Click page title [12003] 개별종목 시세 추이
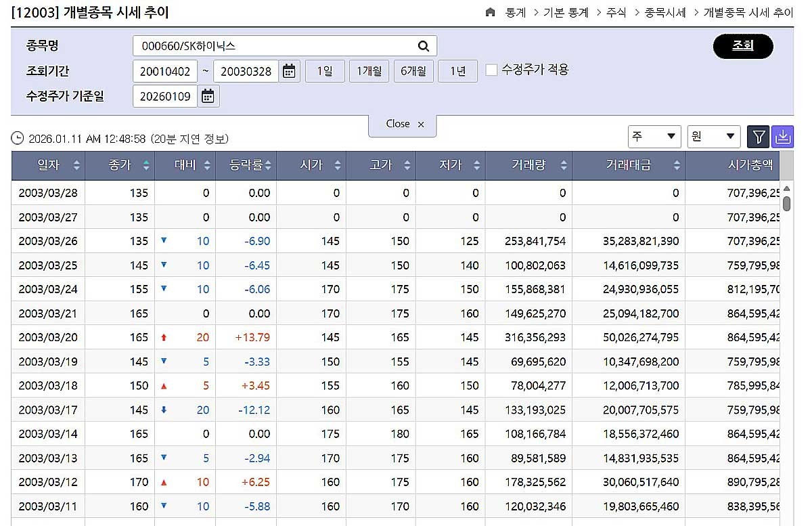812x526 pixels. [91, 12]
